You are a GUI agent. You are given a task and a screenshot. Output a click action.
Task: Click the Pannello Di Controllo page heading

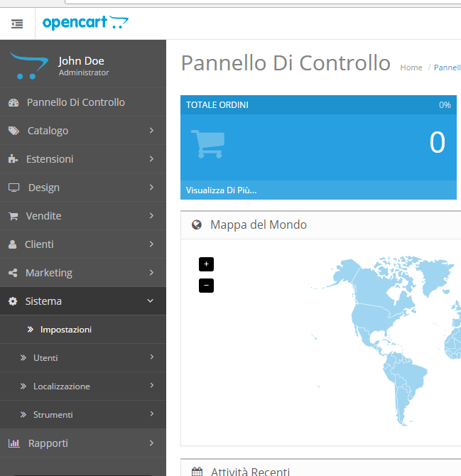pyautogui.click(x=286, y=63)
